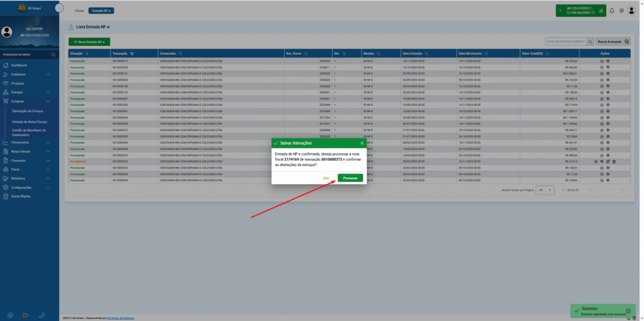Click the company switch arrows icon
This screenshot has height=321, width=644.
[601, 11]
